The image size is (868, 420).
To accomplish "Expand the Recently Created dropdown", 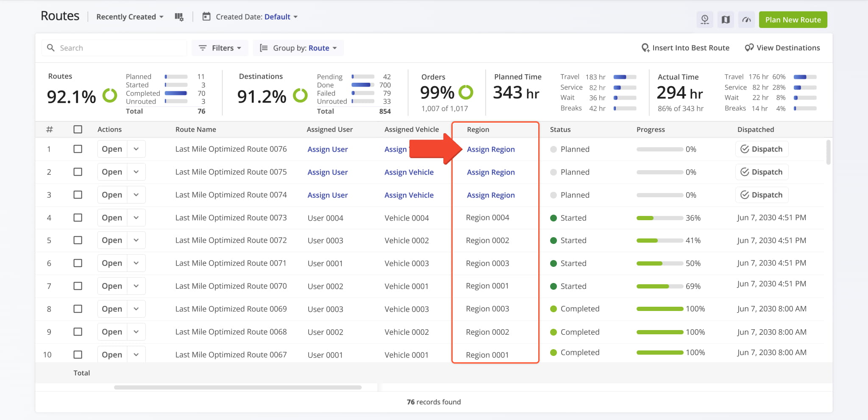I will pos(130,17).
